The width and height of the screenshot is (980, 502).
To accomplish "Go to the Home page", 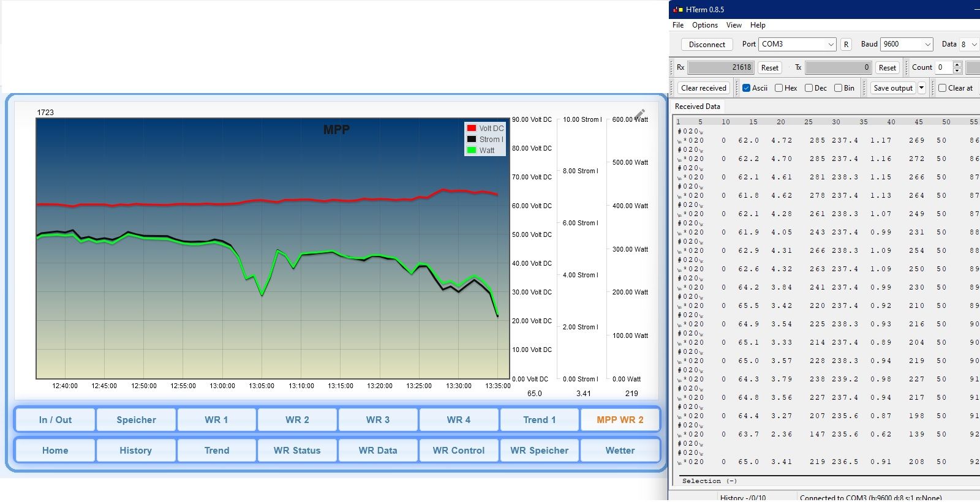I will pyautogui.click(x=55, y=451).
